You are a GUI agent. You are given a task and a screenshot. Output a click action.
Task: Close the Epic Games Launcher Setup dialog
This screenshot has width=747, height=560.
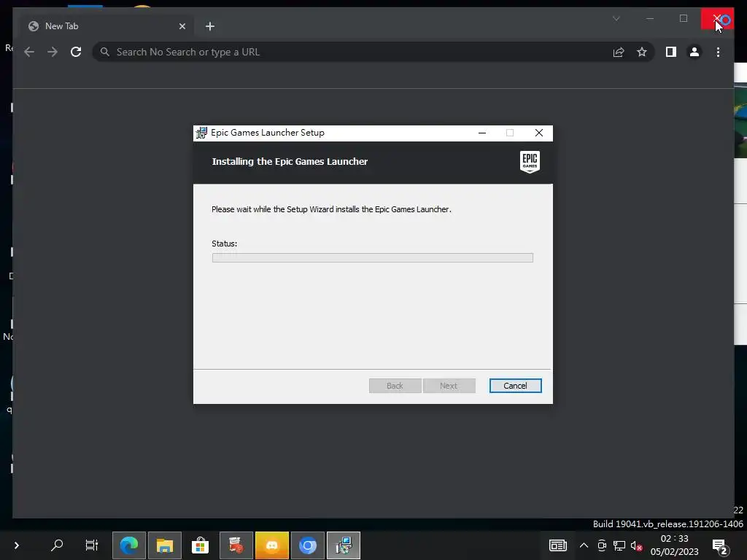[539, 133]
